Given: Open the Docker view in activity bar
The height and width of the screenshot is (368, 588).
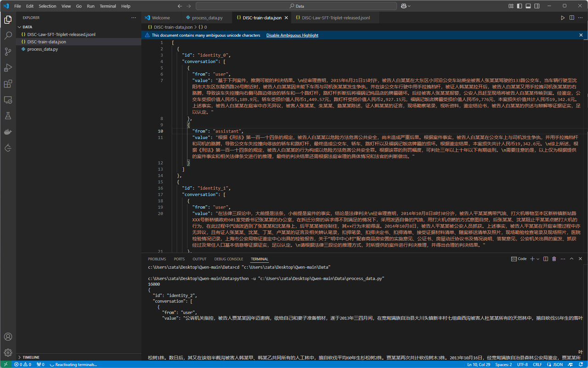Looking at the screenshot, I should (8, 132).
